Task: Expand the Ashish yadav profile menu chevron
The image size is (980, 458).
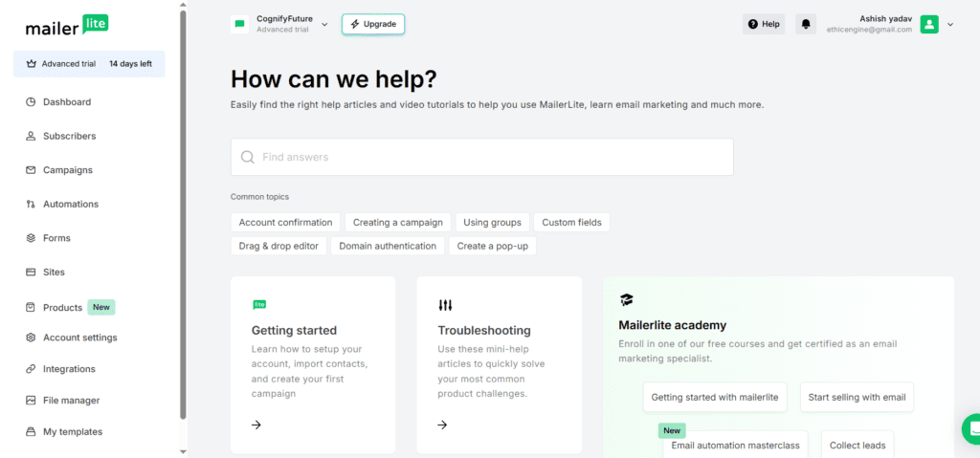Action: coord(950,24)
